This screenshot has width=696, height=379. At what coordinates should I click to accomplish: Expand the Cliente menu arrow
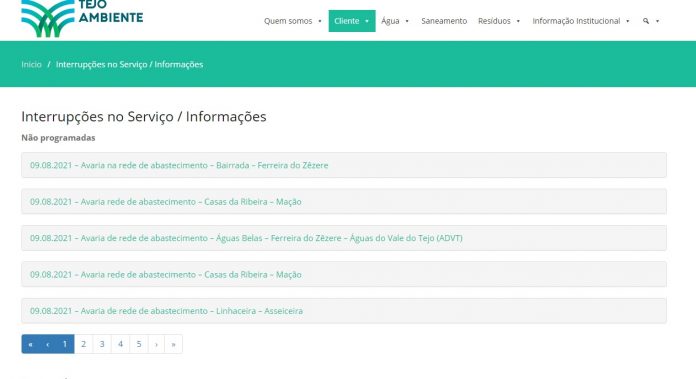tap(367, 21)
